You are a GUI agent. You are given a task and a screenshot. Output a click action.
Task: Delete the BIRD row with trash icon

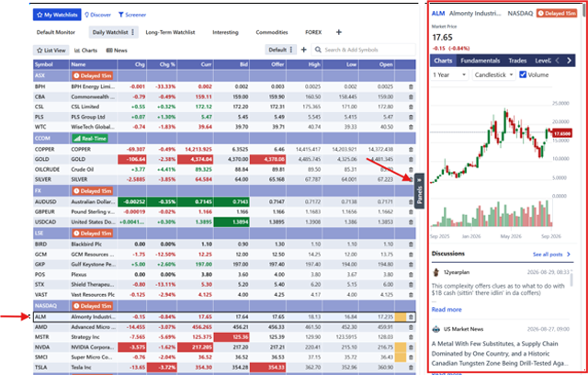point(411,244)
